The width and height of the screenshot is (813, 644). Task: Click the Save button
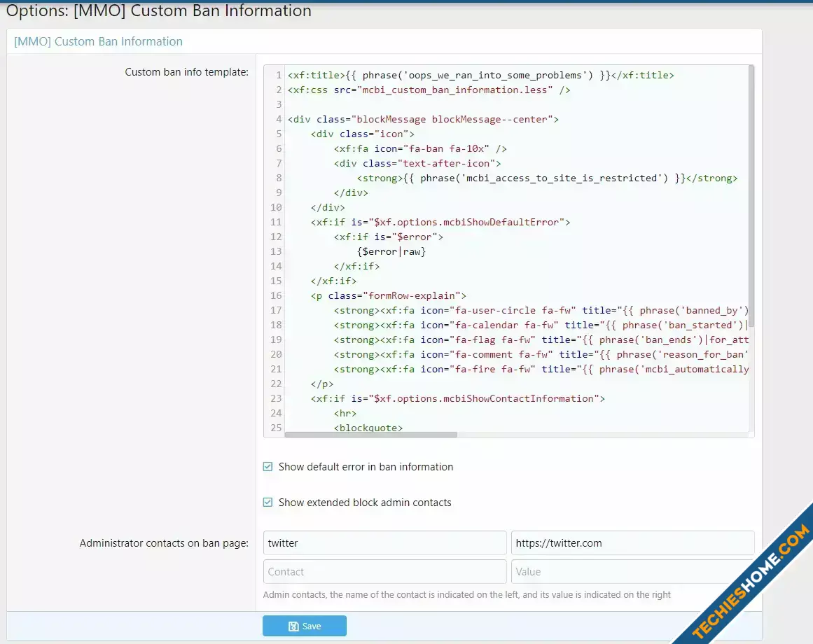[305, 626]
